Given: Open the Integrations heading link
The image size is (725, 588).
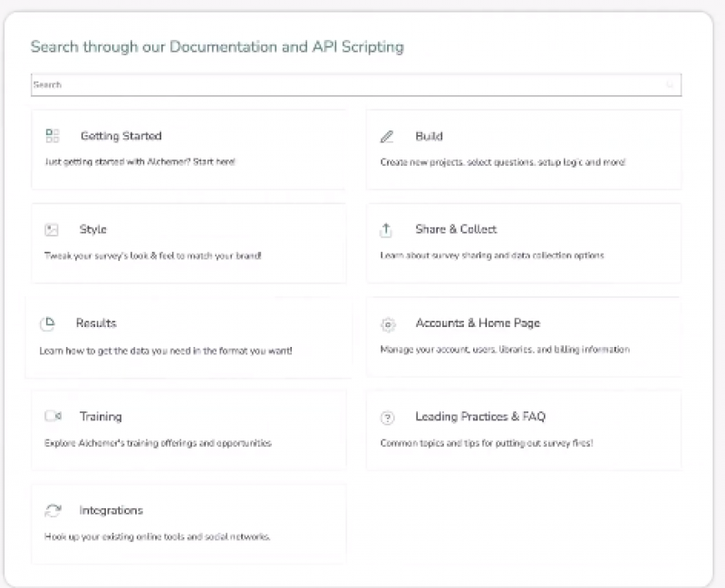Looking at the screenshot, I should (111, 510).
